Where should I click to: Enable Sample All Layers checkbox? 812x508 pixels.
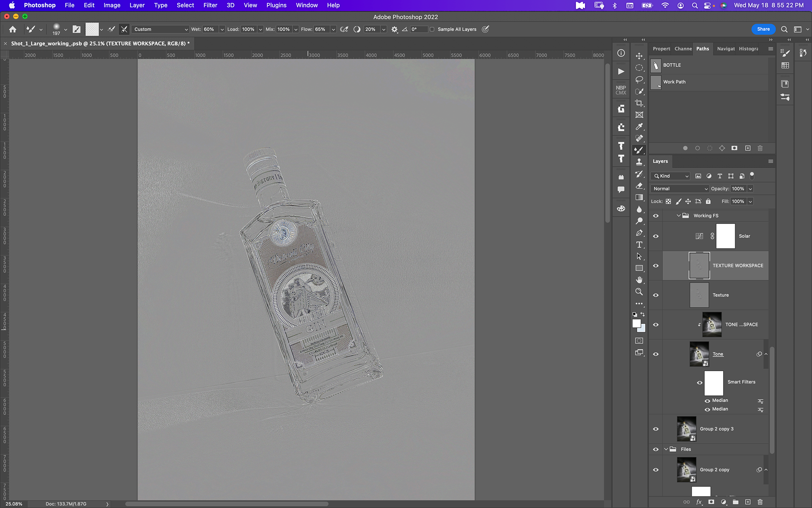[x=432, y=29]
